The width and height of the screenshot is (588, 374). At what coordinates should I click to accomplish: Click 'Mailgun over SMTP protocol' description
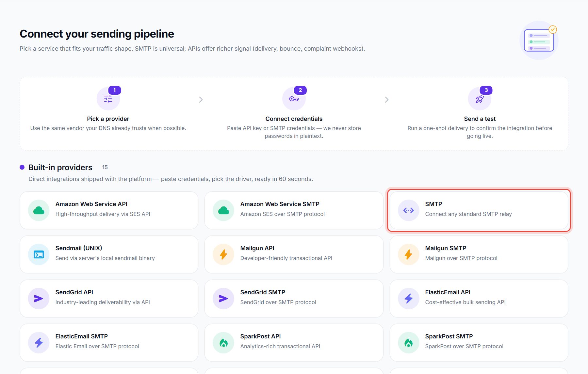pyautogui.click(x=461, y=258)
